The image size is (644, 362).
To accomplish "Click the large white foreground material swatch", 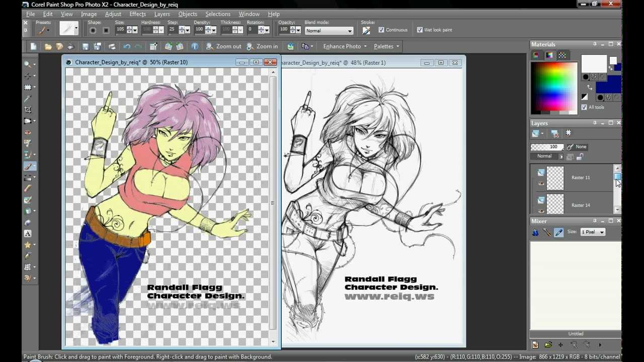I will tap(594, 64).
